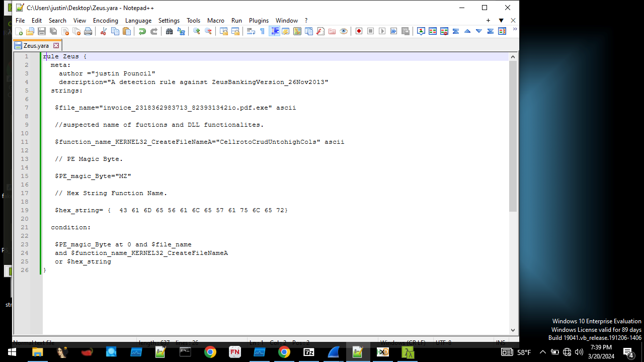The width and height of the screenshot is (644, 362).
Task: Click the Copy toolbar icon
Action: click(x=115, y=31)
